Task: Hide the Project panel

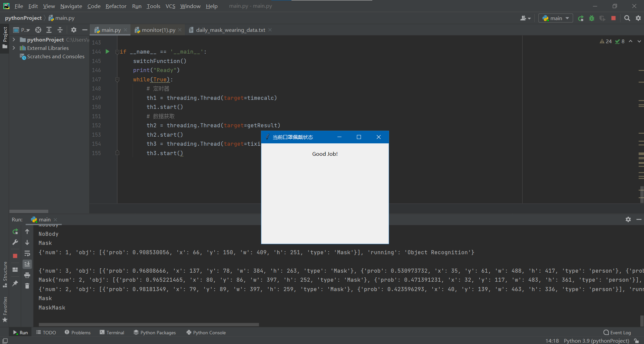Action: point(85,30)
